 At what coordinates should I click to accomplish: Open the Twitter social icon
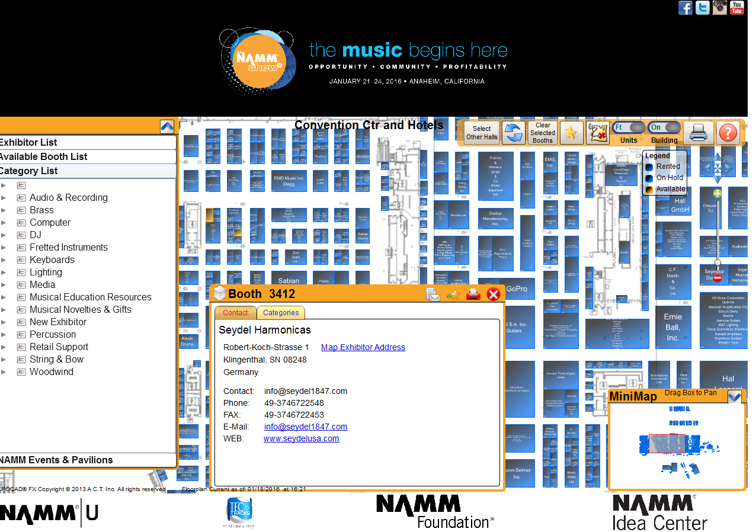702,8
